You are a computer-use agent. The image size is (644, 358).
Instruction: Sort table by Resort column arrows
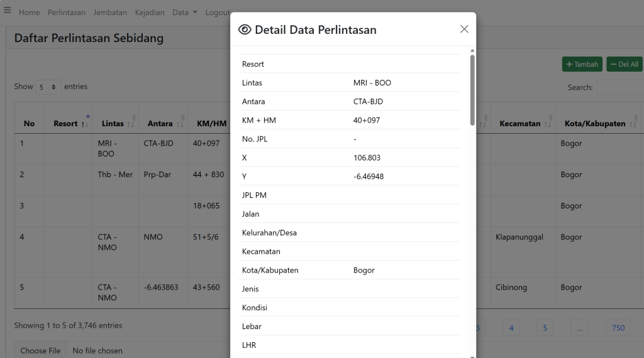84,124
